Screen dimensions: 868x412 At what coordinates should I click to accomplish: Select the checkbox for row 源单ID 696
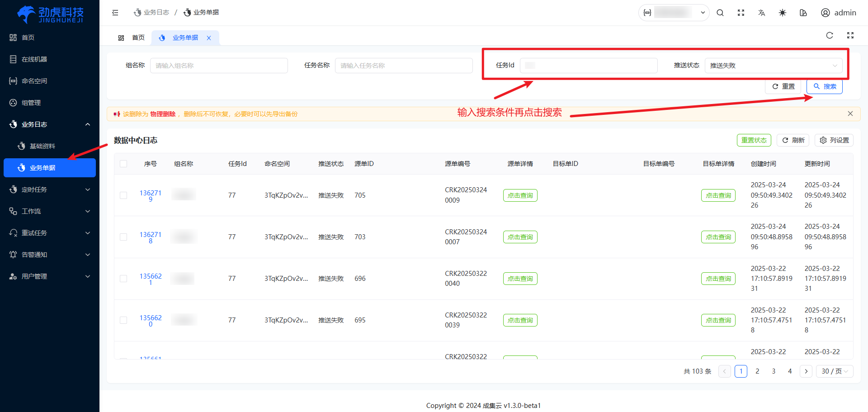(x=123, y=279)
